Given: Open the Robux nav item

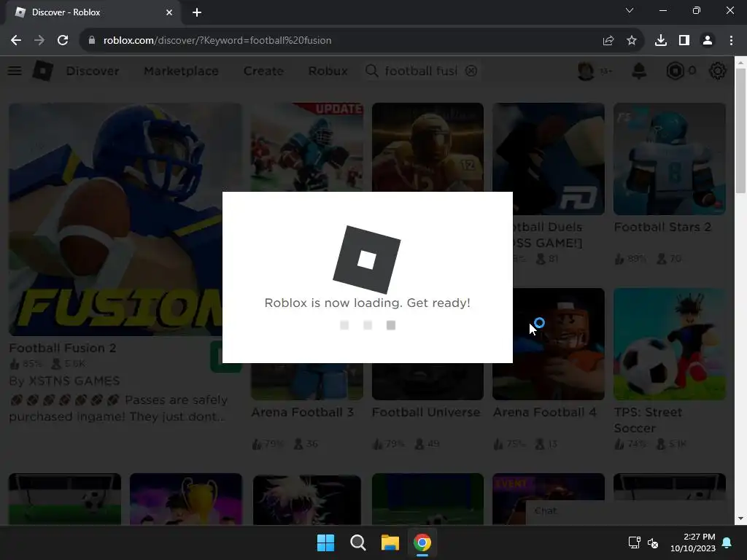Looking at the screenshot, I should 328,71.
